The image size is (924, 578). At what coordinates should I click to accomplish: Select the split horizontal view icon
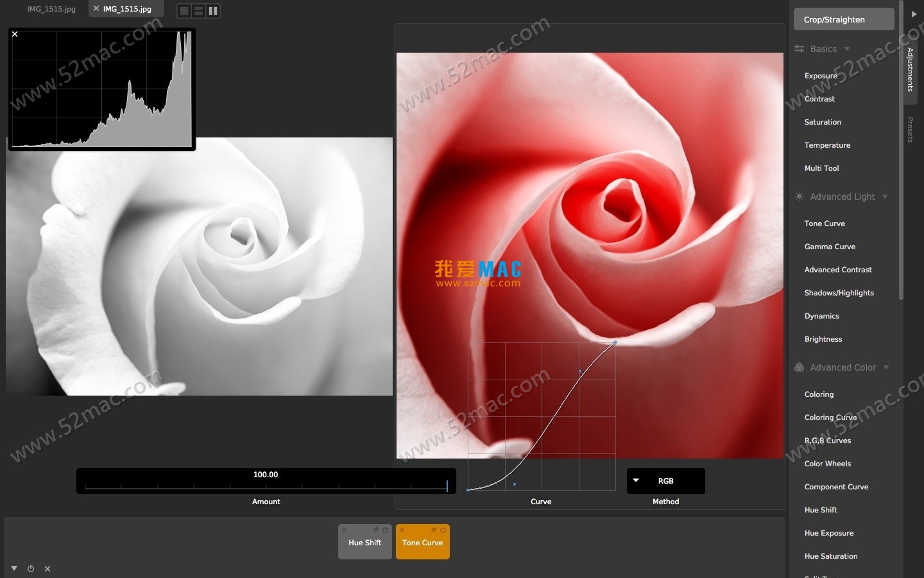click(x=198, y=11)
